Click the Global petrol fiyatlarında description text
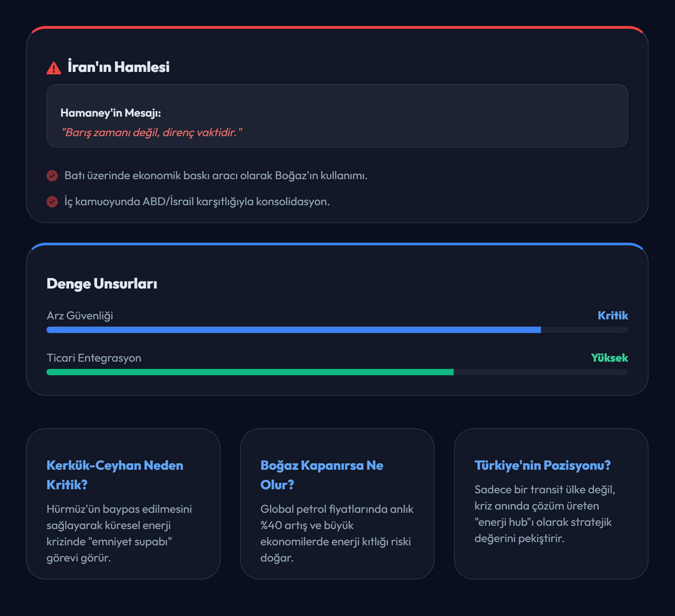 [337, 533]
